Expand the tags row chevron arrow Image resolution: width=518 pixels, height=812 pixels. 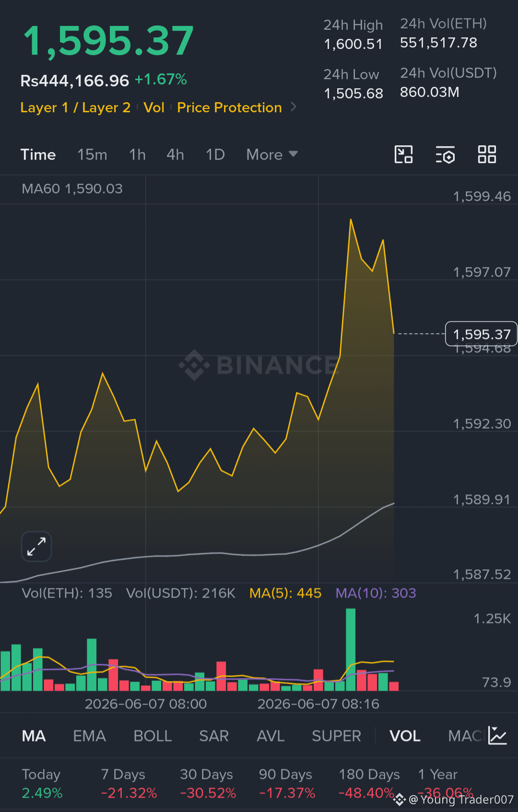pos(294,107)
